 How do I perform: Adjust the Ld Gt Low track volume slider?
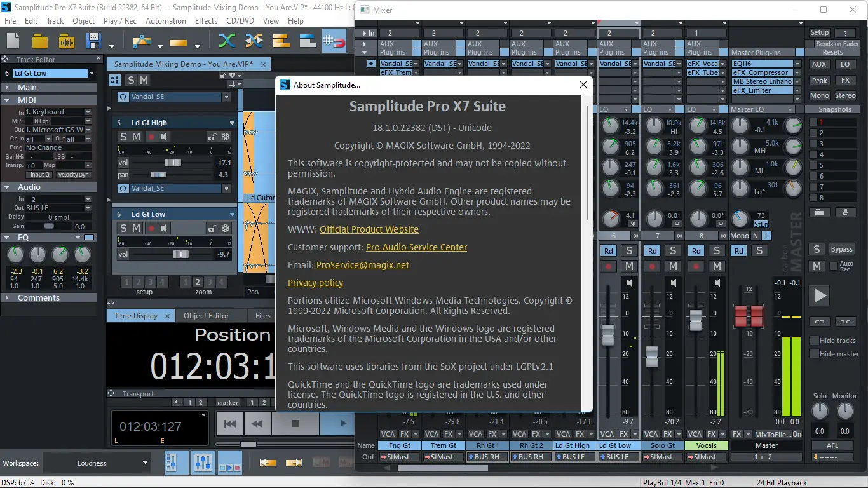(x=180, y=254)
